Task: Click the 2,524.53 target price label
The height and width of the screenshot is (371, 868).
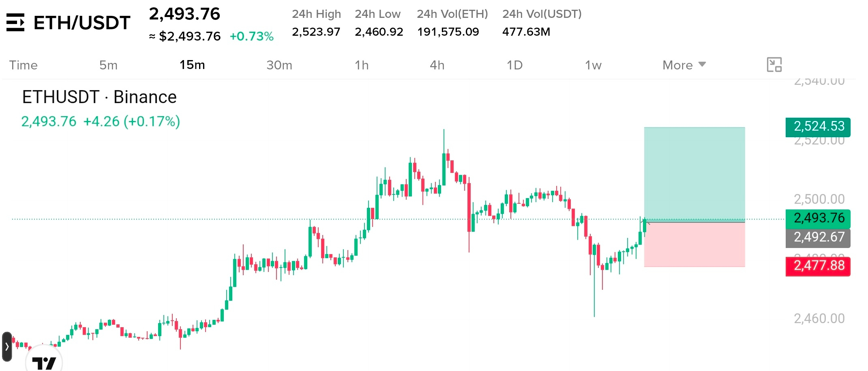Action: pos(818,127)
